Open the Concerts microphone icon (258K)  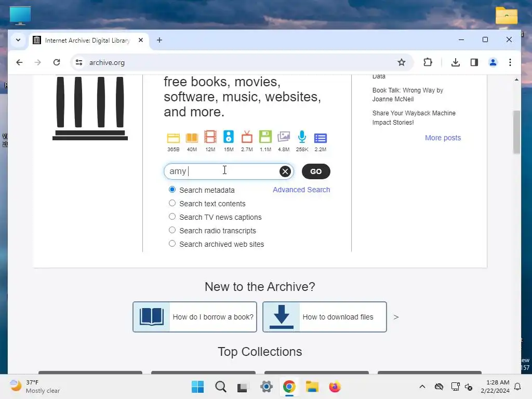point(302,137)
